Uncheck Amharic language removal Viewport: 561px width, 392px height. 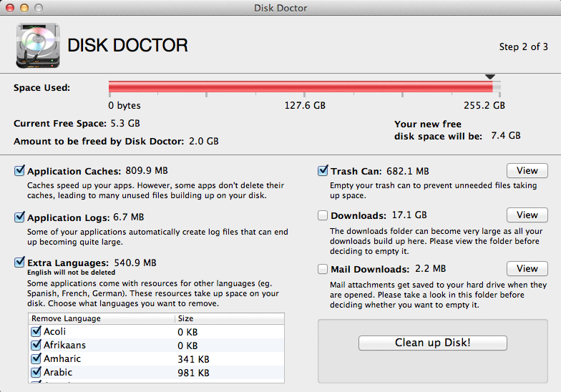tap(36, 359)
